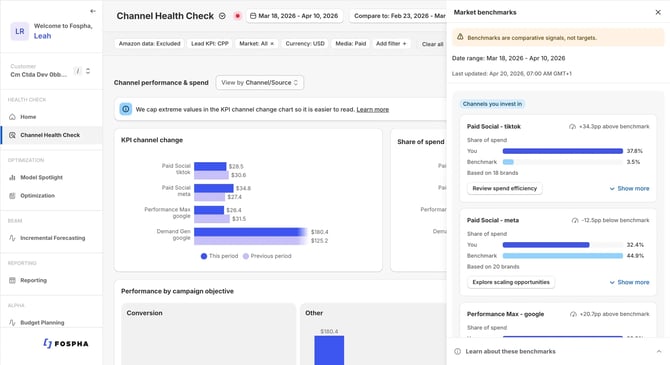
Task: Expand Show more for Paid Social - tiktok
Action: coord(629,188)
